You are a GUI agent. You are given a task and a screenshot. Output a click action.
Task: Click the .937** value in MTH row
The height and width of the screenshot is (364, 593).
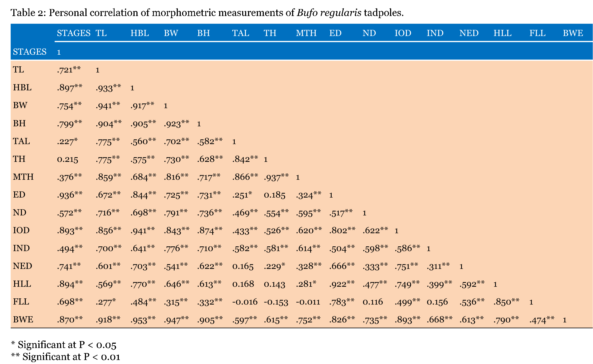[276, 177]
